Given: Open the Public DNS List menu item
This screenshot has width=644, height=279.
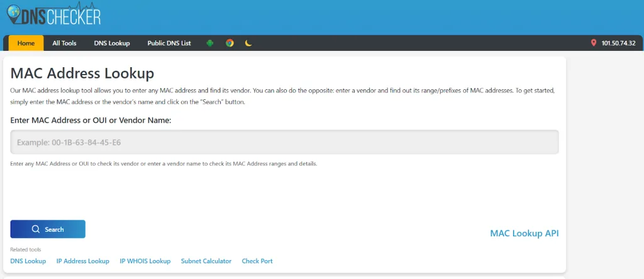Looking at the screenshot, I should click(x=169, y=43).
